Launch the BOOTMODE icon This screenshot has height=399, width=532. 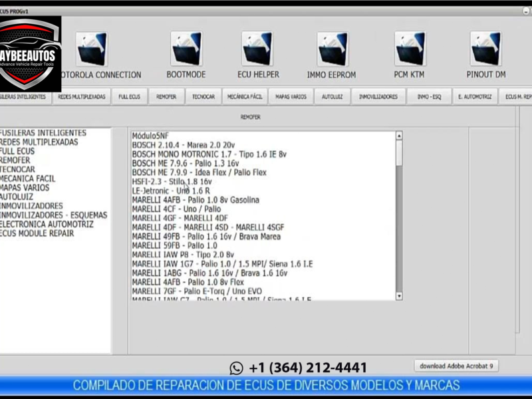tap(186, 49)
